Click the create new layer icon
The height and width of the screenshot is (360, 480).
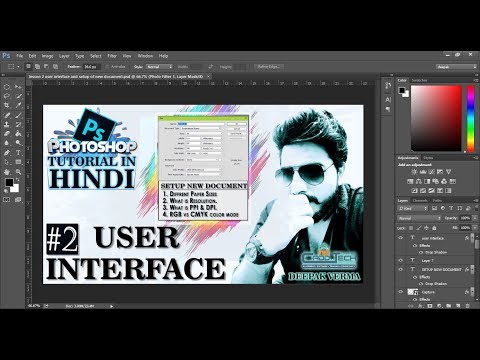pyautogui.click(x=458, y=306)
